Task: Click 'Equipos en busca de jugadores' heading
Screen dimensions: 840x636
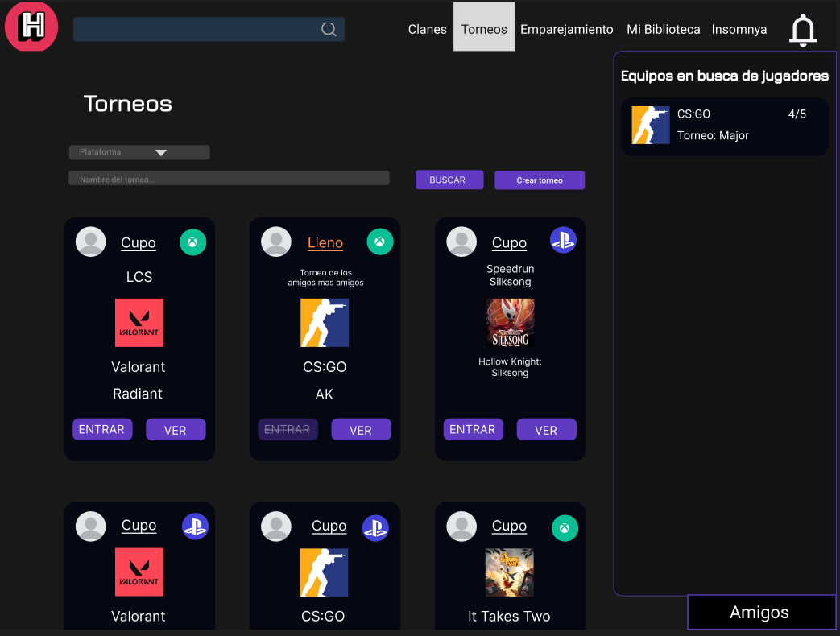Action: point(724,76)
